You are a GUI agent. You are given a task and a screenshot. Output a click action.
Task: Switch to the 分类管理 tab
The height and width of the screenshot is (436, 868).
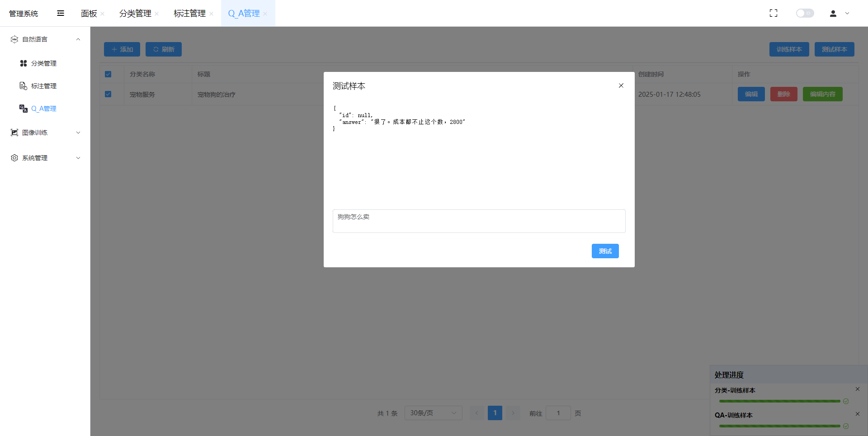point(135,14)
